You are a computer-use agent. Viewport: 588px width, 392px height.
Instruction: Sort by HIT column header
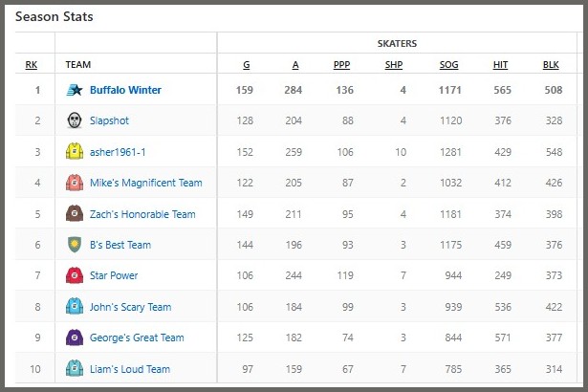pyautogui.click(x=500, y=65)
